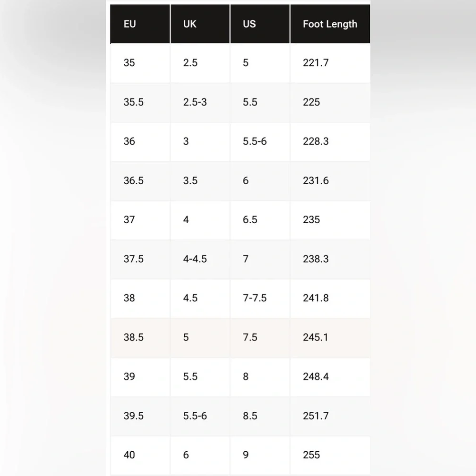Click the 245.1 foot length value
This screenshot has width=476, height=476.
316,337
